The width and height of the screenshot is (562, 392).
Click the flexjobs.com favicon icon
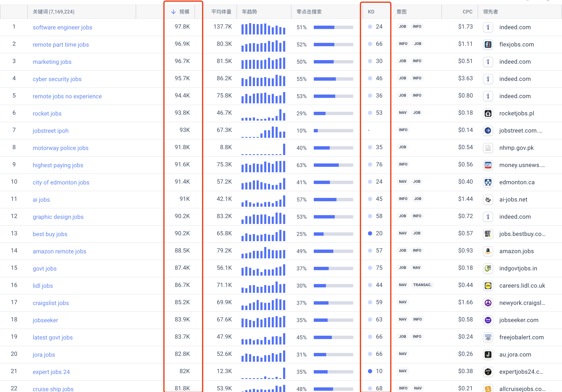point(488,45)
